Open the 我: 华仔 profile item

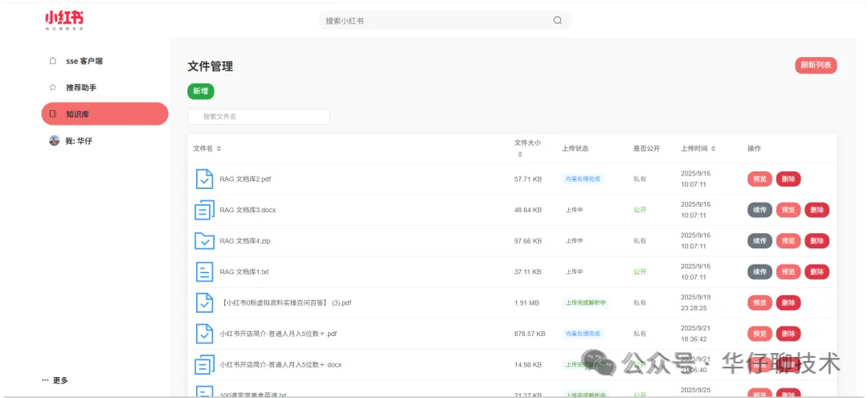pyautogui.click(x=105, y=141)
